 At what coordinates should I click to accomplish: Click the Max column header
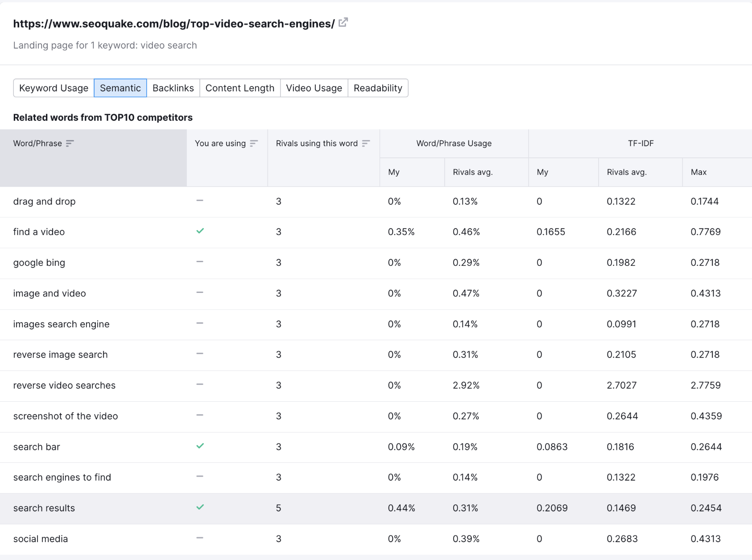pos(698,172)
